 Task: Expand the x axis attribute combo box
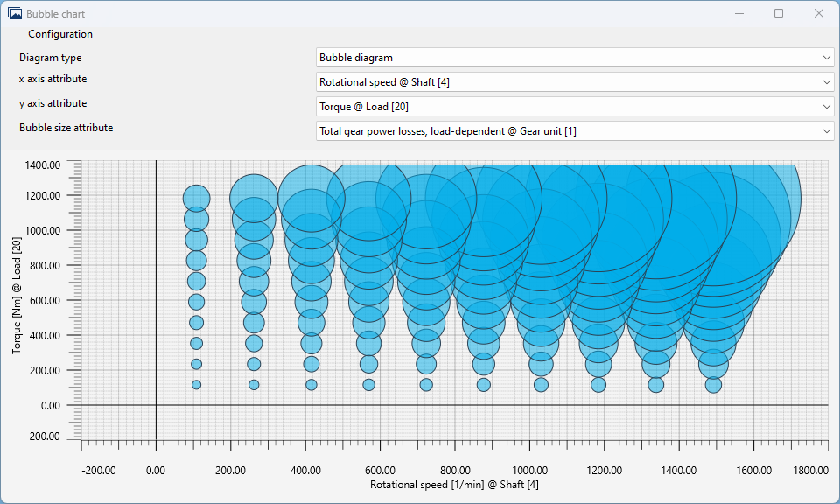[x=575, y=82]
